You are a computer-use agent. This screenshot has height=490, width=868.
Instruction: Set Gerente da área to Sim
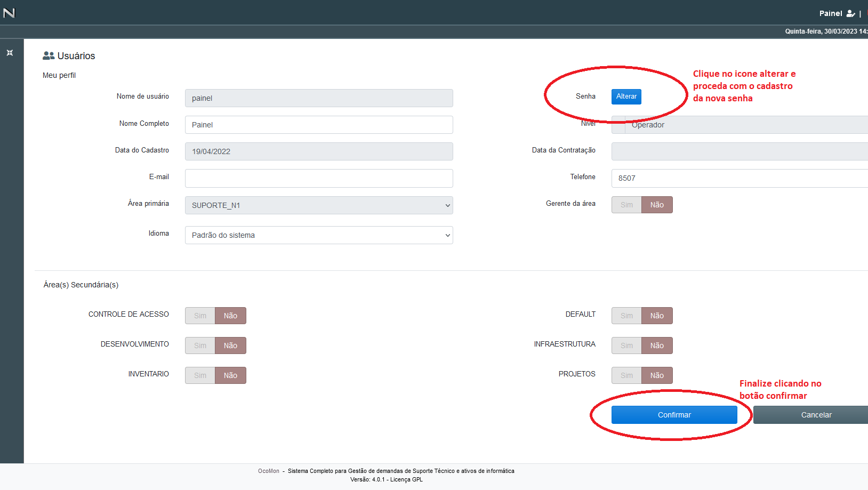626,205
